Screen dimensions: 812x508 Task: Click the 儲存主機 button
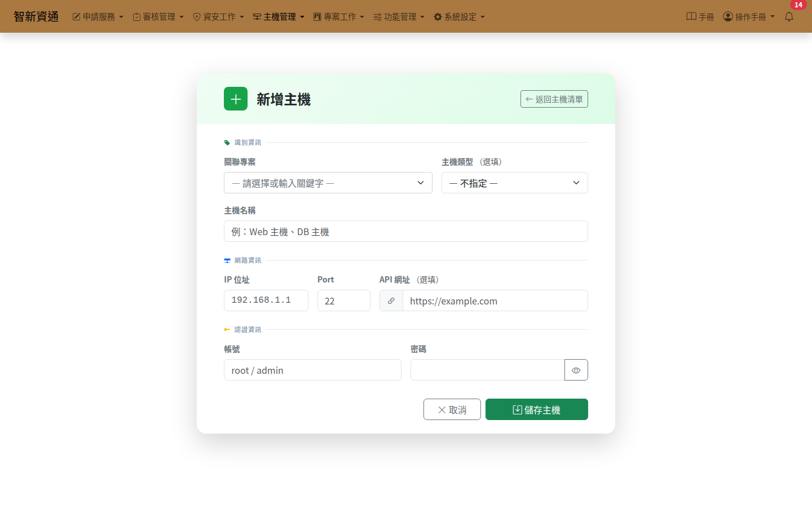[537, 409]
